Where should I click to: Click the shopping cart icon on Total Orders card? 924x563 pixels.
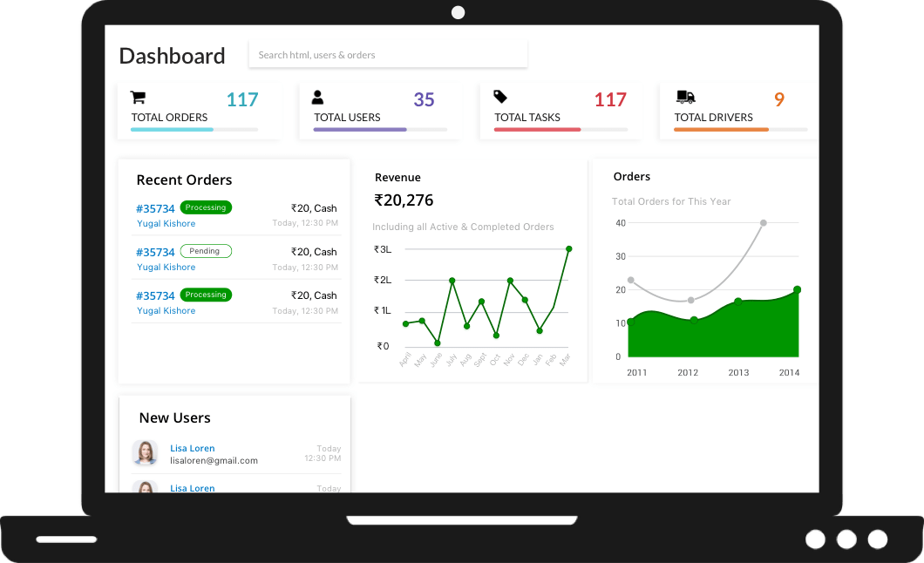coord(138,97)
